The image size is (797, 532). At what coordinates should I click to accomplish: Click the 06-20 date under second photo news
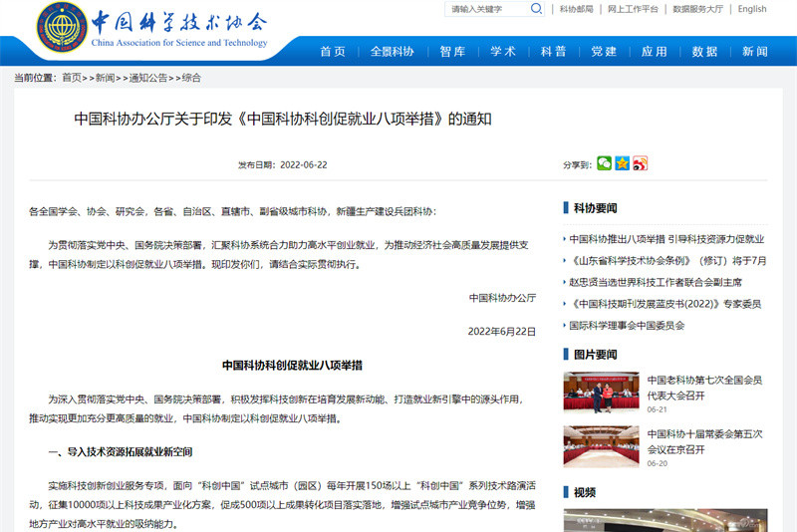coord(658,463)
